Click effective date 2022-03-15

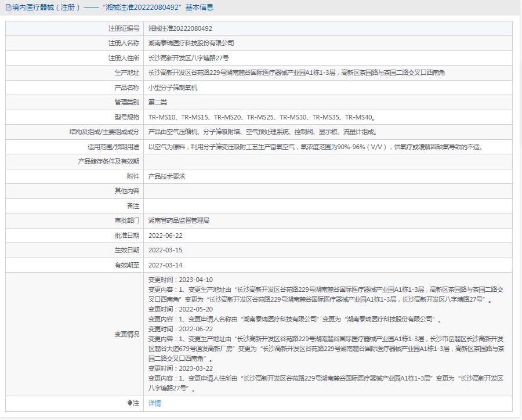[x=165, y=250]
